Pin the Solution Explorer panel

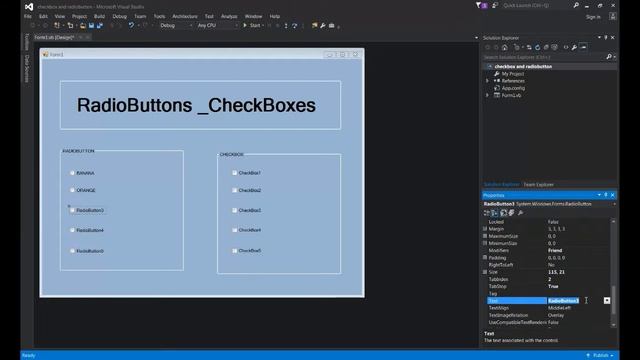606,38
